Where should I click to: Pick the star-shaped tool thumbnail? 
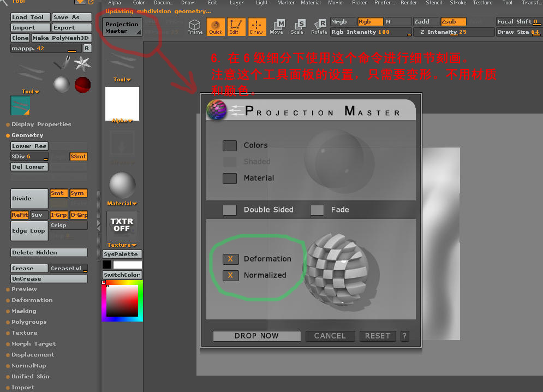(82, 63)
